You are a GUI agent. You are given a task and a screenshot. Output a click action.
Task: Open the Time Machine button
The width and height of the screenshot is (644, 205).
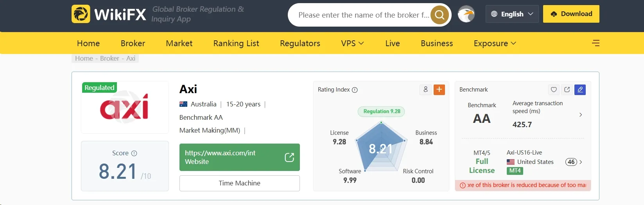239,183
